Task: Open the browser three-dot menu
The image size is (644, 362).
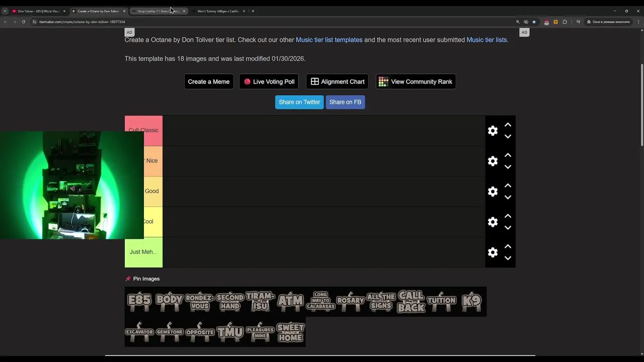Action: (638, 22)
